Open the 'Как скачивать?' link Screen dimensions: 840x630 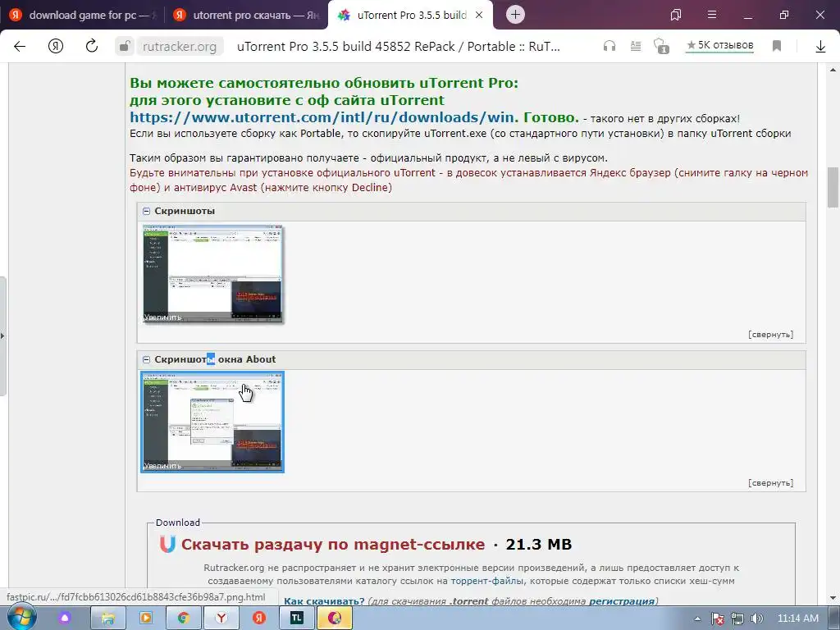tap(324, 601)
